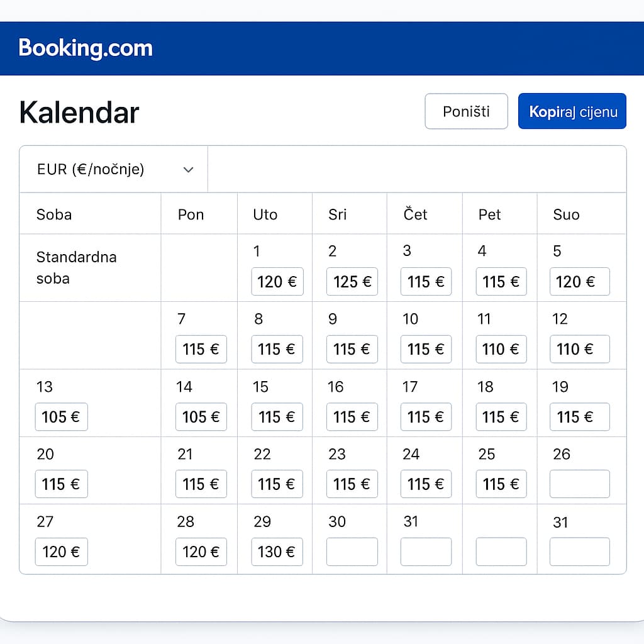
Task: Click the 110 € price on day 11
Action: [x=501, y=349]
